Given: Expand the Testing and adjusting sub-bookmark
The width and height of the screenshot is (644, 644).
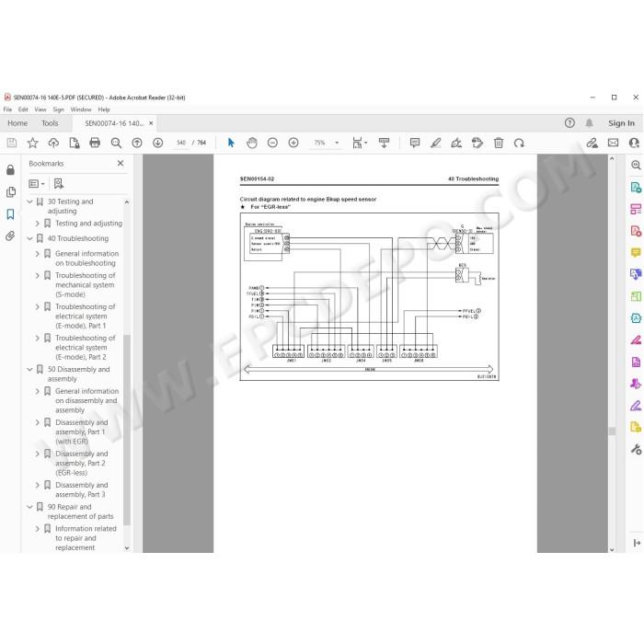Looking at the screenshot, I should tap(38, 224).
